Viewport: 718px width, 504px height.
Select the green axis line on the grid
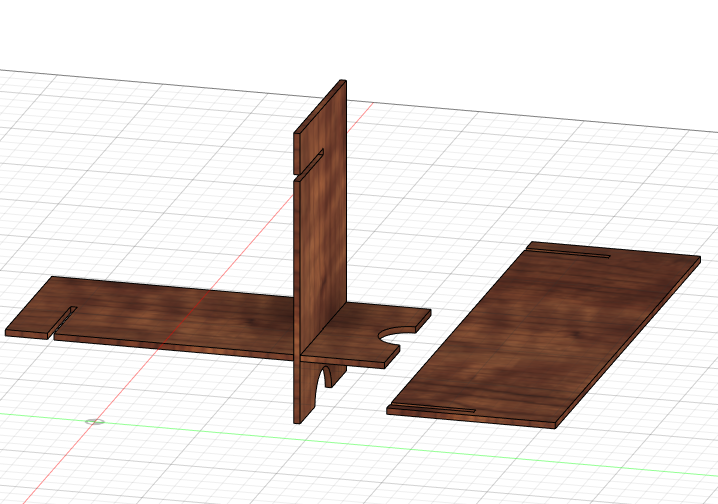tap(200, 418)
